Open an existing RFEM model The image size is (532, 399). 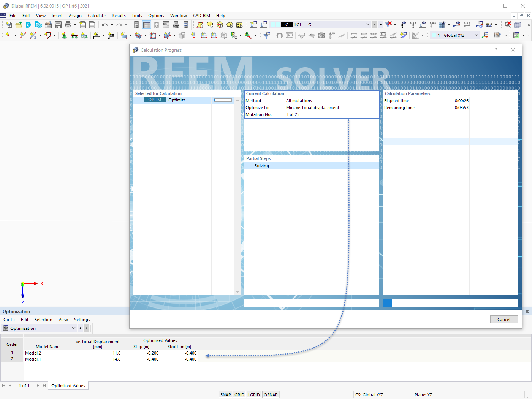point(18,24)
